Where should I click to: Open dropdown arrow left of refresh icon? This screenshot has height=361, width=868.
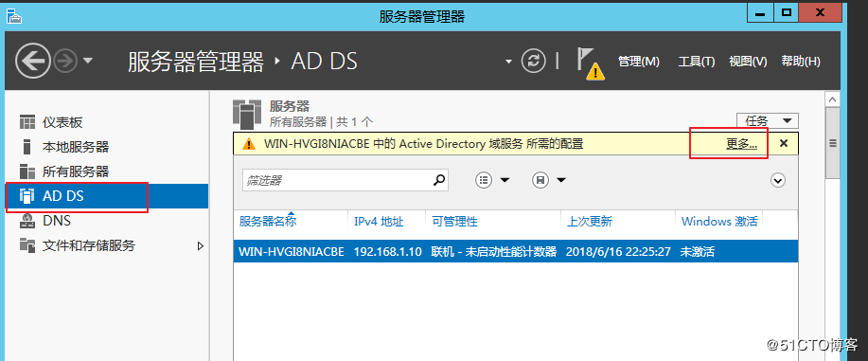508,62
